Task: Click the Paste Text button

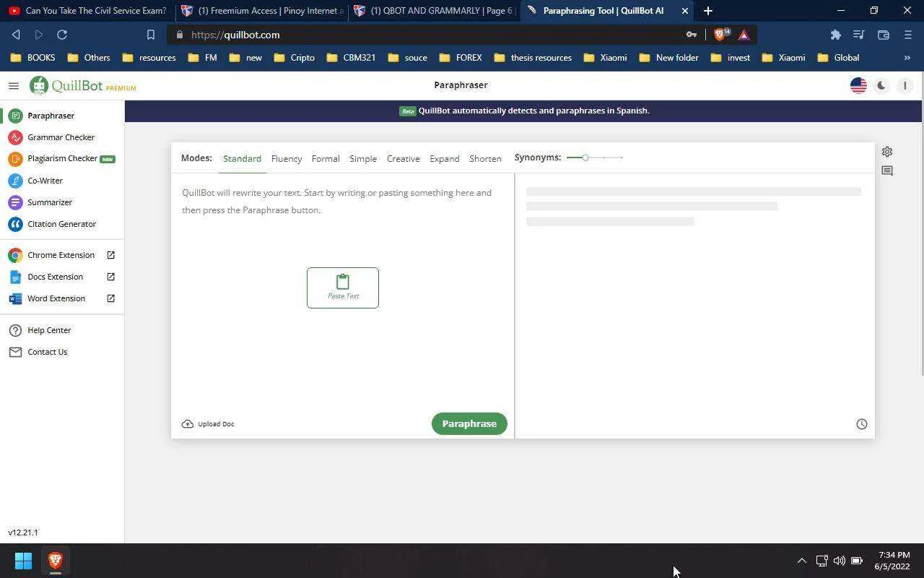Action: tap(343, 288)
